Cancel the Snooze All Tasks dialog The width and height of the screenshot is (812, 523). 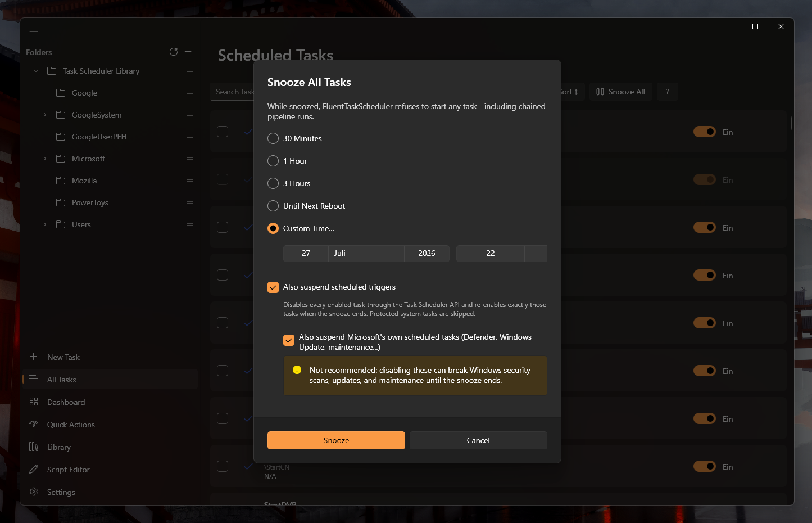point(478,440)
